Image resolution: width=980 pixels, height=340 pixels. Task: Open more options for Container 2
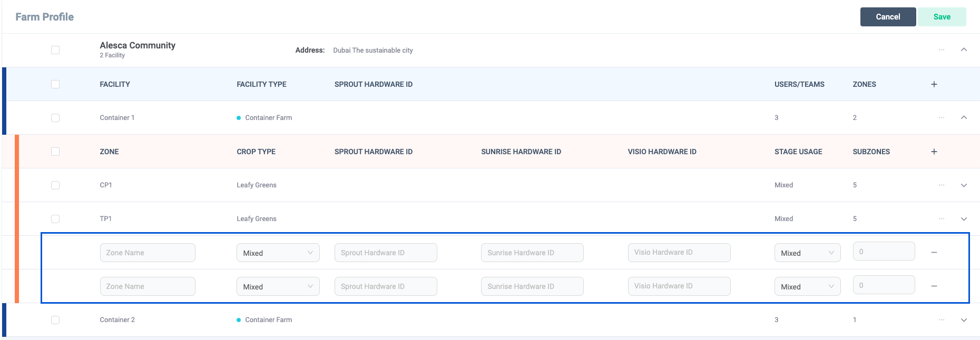point(941,320)
